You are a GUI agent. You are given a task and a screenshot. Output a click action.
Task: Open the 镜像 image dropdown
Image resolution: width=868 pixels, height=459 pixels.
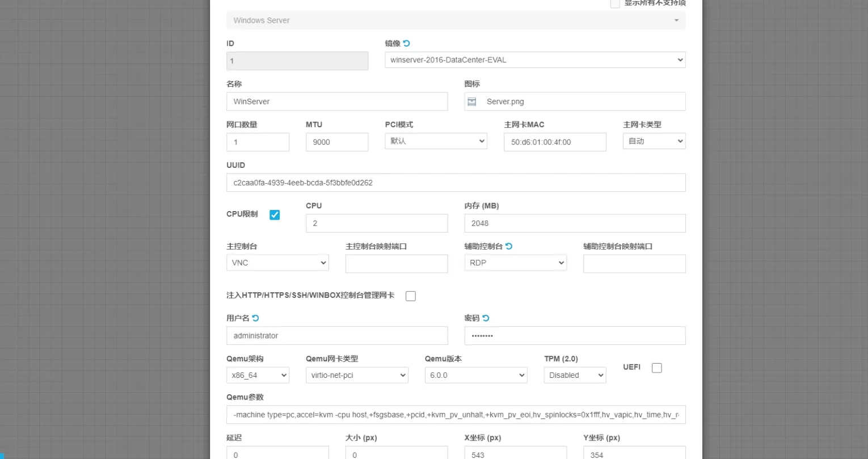tap(534, 60)
